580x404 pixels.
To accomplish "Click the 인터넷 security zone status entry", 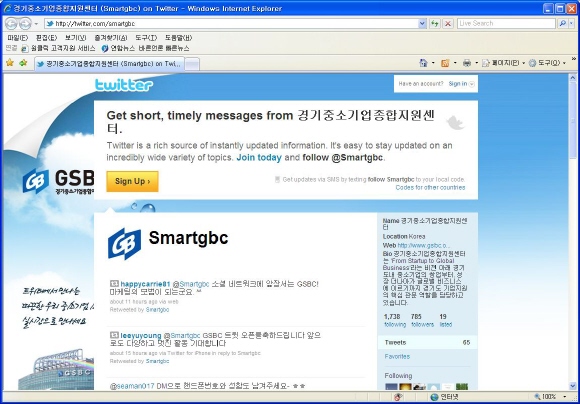I will coord(445,397).
